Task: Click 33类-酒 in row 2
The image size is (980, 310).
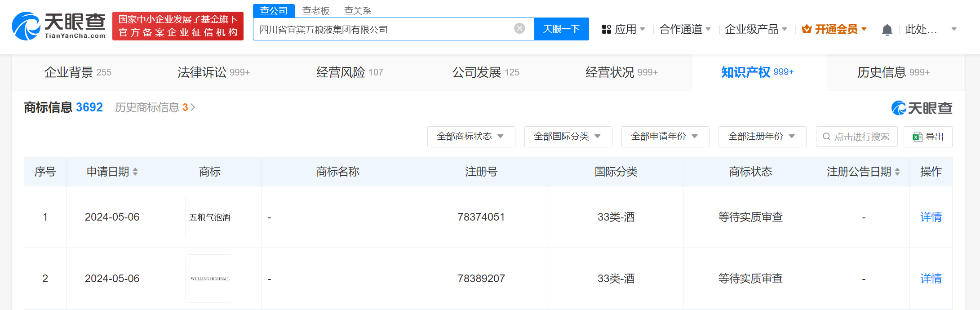Action: click(616, 279)
